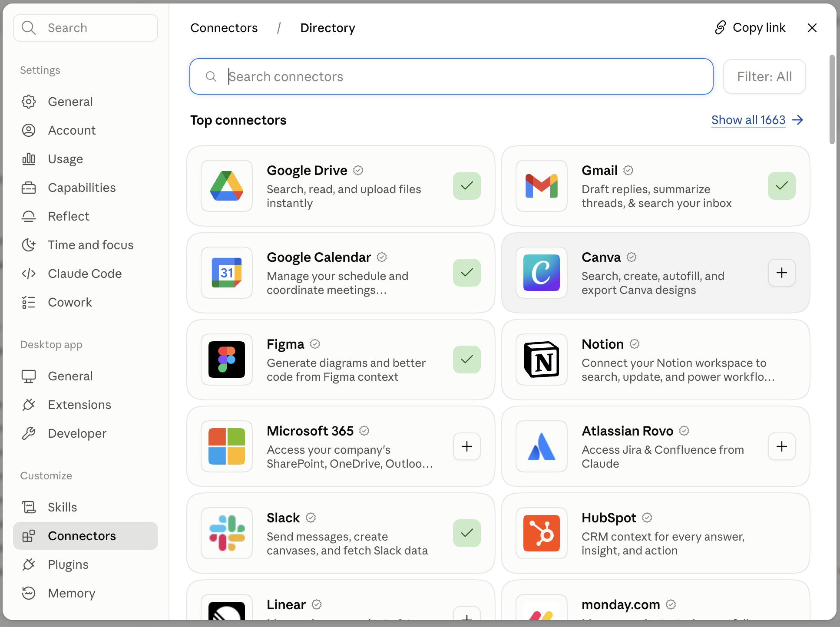Click the Slack logo icon

coord(227,533)
